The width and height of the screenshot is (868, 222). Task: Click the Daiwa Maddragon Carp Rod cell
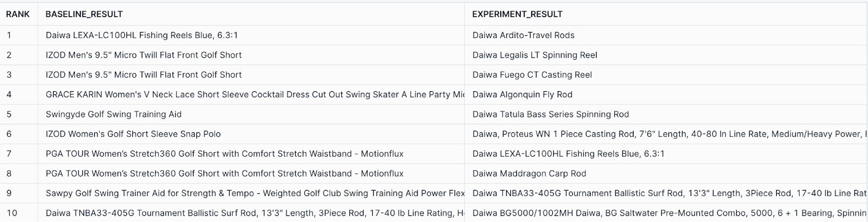coord(529,174)
